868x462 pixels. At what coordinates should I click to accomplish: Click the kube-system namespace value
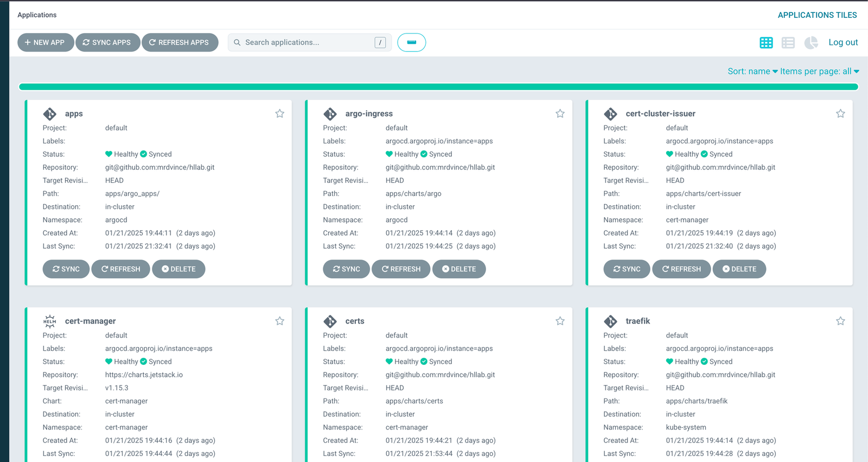point(686,427)
